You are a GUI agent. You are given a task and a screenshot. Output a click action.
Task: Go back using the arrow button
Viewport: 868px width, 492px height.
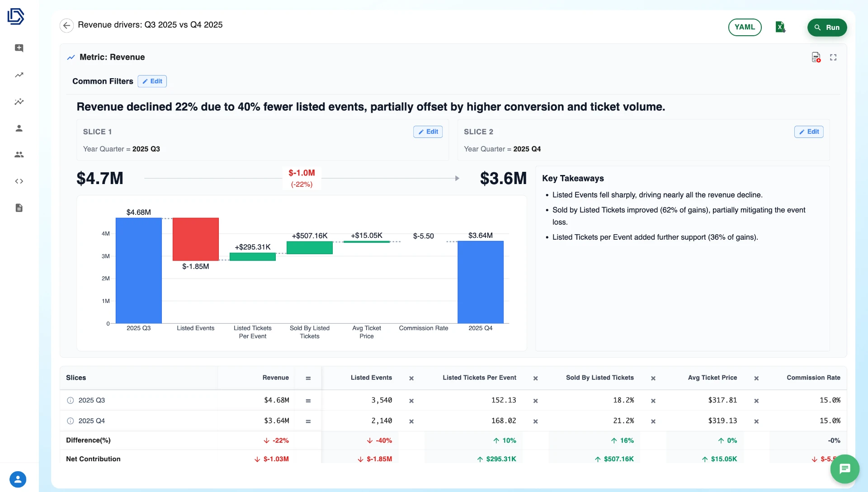tap(66, 25)
